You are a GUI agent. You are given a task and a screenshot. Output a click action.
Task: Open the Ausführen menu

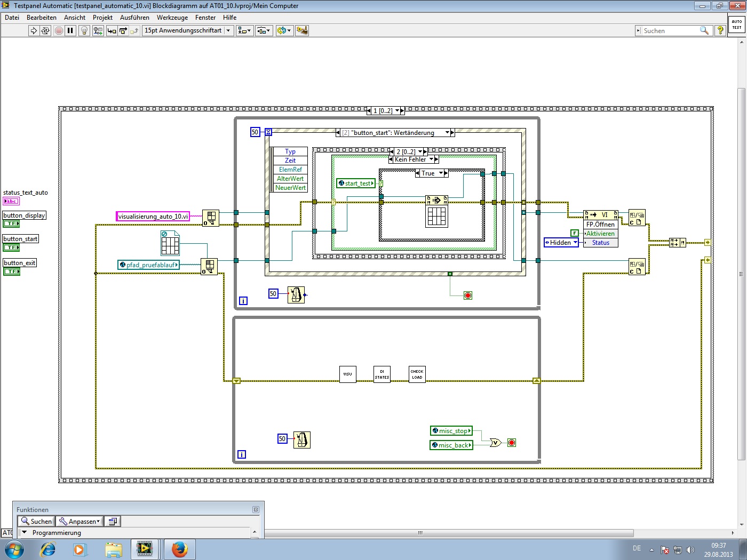pyautogui.click(x=134, y=18)
